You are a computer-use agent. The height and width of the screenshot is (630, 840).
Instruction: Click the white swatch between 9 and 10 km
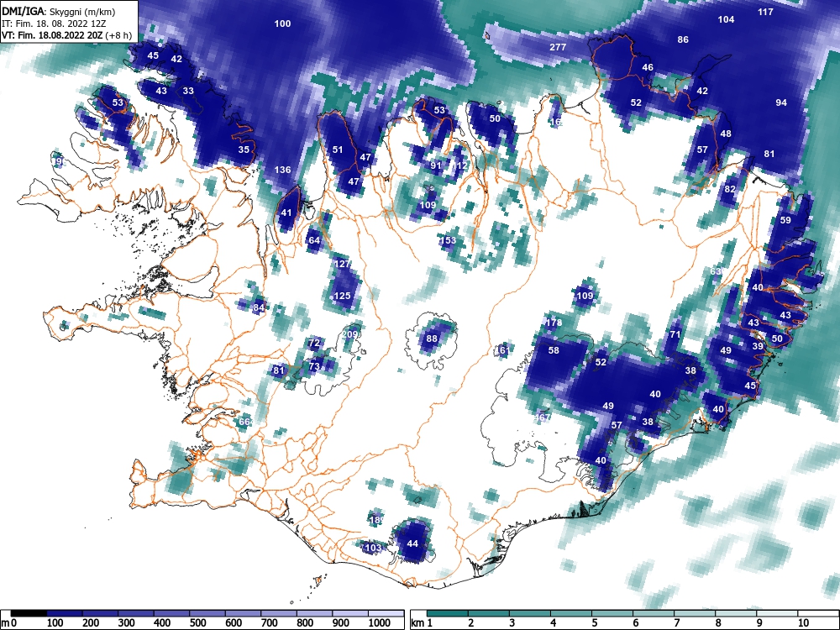pyautogui.click(x=777, y=613)
